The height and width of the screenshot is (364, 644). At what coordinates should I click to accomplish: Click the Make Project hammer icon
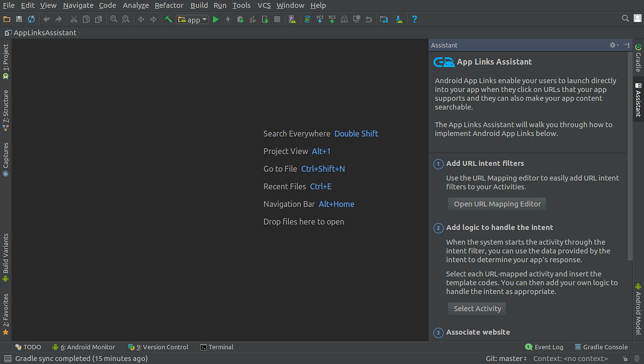pos(168,19)
